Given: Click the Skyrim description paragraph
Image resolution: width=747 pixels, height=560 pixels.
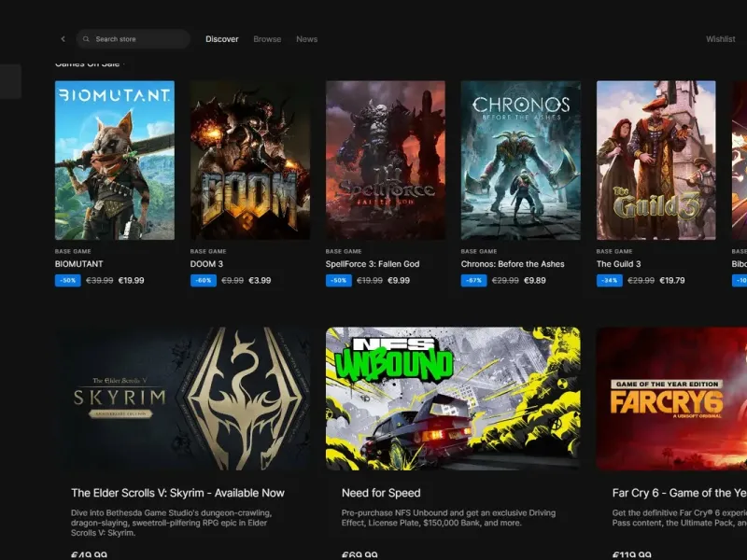Looking at the screenshot, I should pos(172,523).
